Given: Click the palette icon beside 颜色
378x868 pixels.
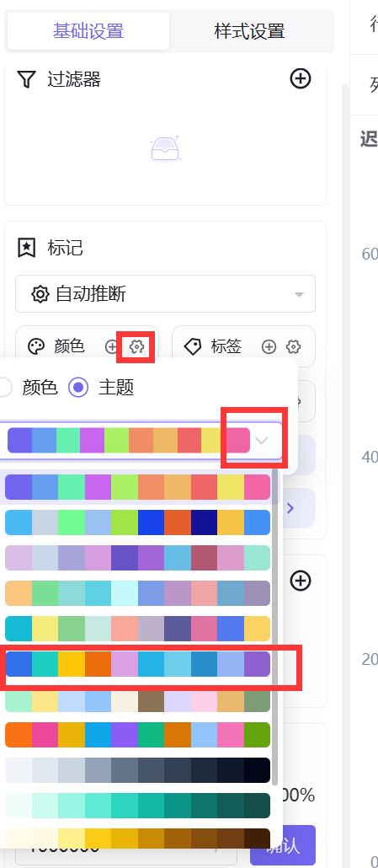Looking at the screenshot, I should tap(35, 346).
